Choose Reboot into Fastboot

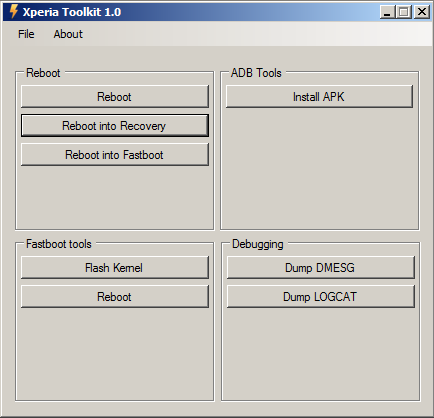115,155
